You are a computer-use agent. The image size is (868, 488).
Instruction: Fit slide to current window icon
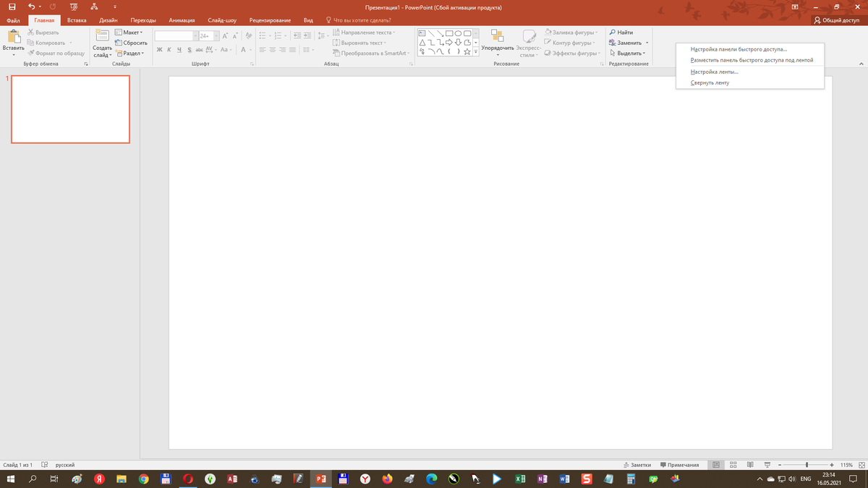tap(861, 465)
